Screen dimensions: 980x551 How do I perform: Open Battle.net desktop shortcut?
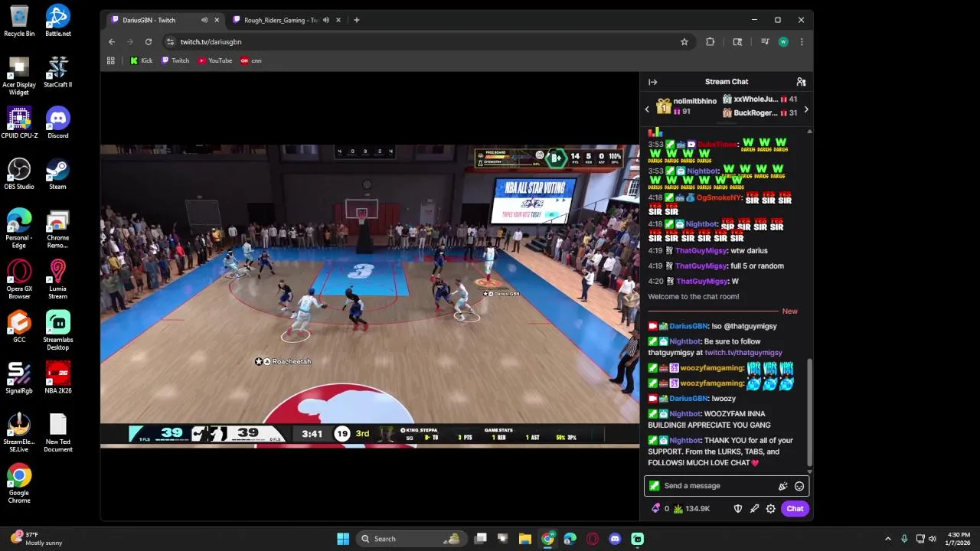pyautogui.click(x=57, y=21)
